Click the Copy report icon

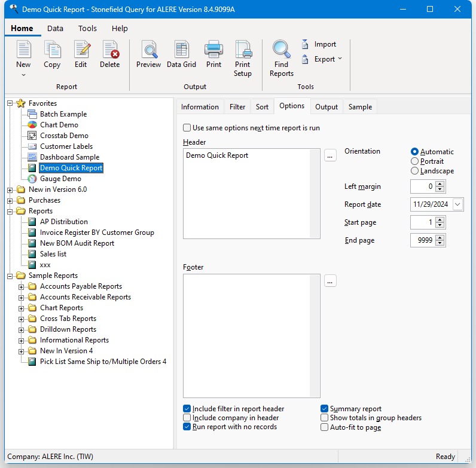pyautogui.click(x=52, y=50)
